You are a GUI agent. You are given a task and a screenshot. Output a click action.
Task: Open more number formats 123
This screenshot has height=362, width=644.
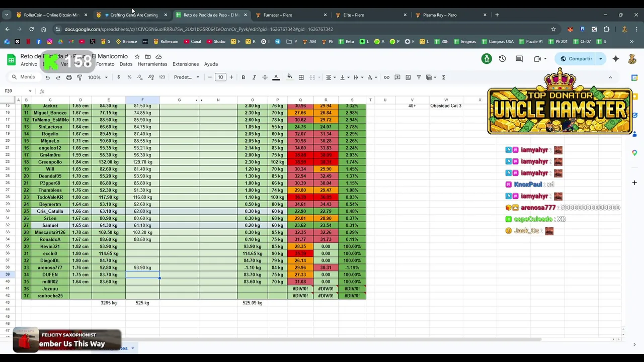tap(162, 77)
